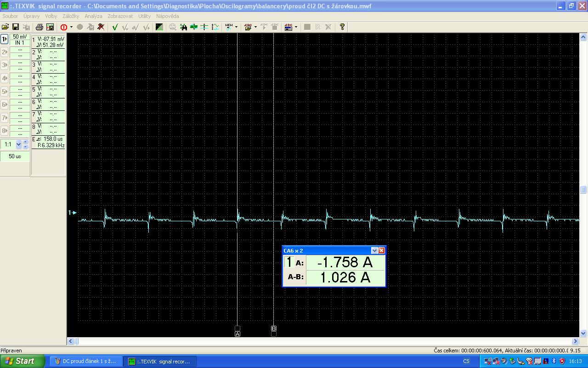Toggle channel 8 button in left panel
The image size is (588, 368).
(5, 130)
